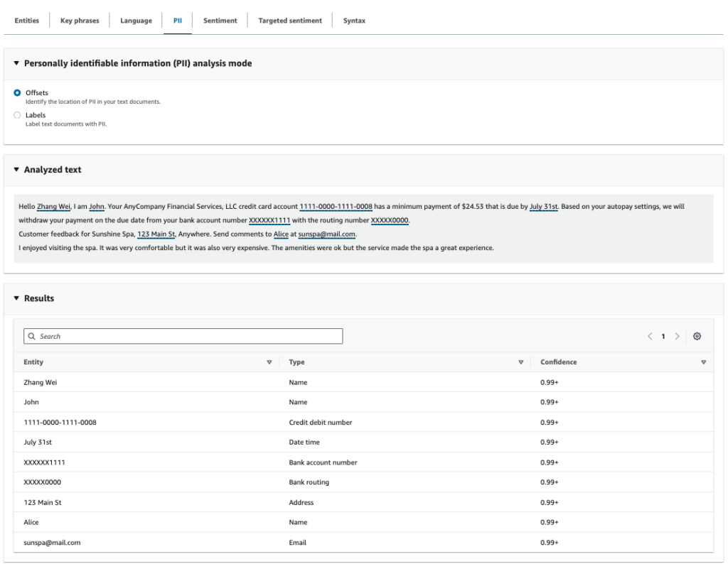Click the page 1 pagination button
Screen dimensions: 728x564
[663, 336]
